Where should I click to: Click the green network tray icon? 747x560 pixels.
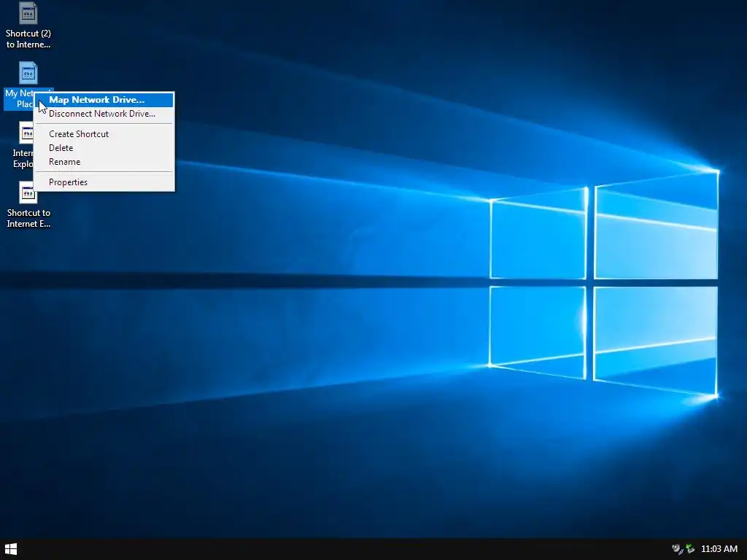click(690, 549)
